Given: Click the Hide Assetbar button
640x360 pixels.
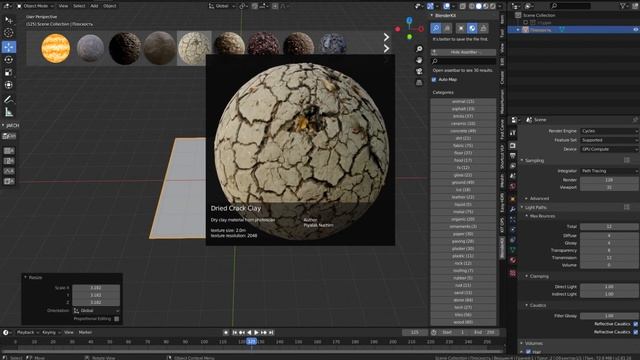Looking at the screenshot, I should click(463, 52).
